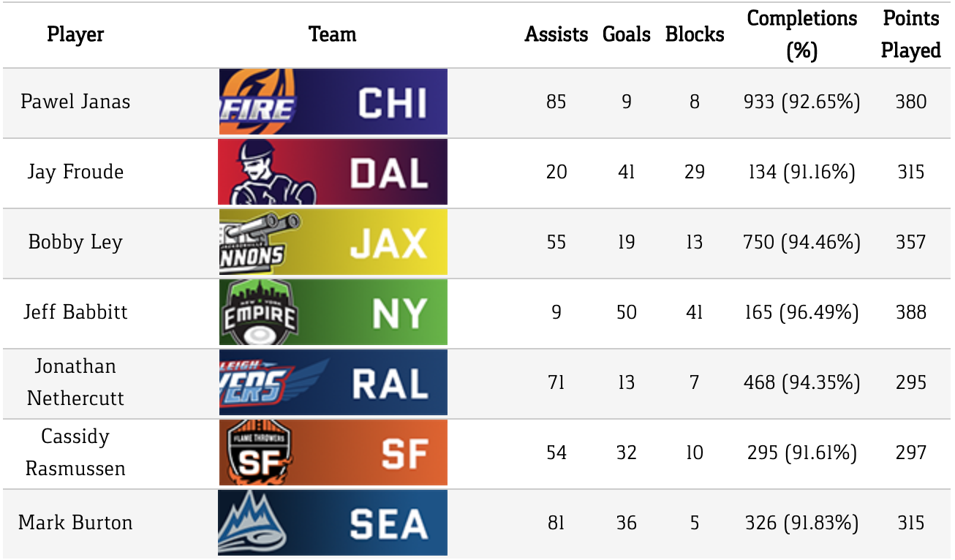The width and height of the screenshot is (955, 560).
Task: Open Jeff Babbitt's player entry
Action: (x=75, y=312)
